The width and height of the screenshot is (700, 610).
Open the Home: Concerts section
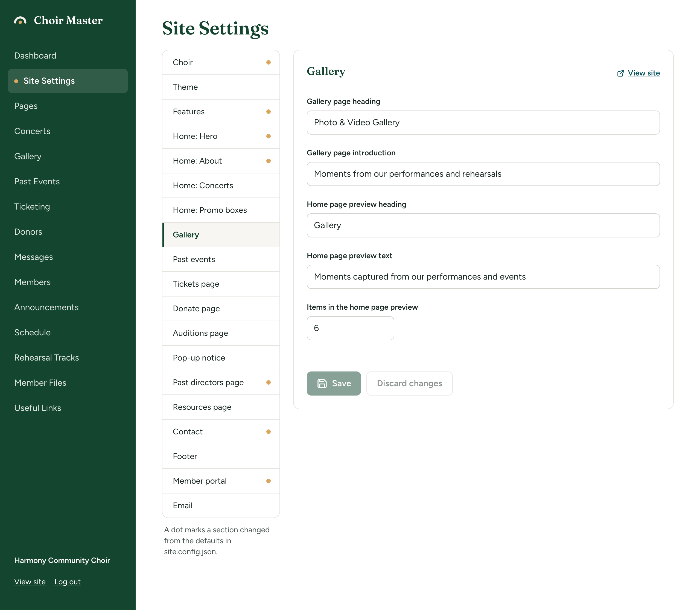coord(221,186)
